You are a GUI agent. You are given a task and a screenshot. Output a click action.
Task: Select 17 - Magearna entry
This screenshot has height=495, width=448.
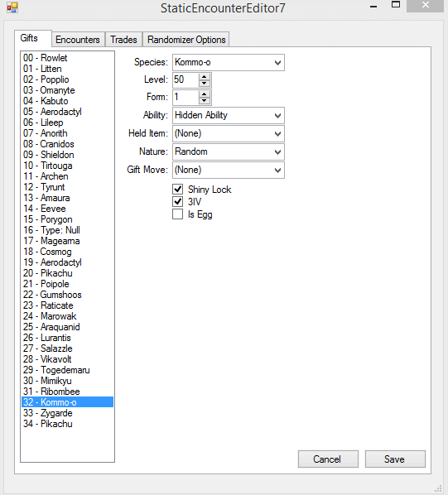click(x=67, y=241)
